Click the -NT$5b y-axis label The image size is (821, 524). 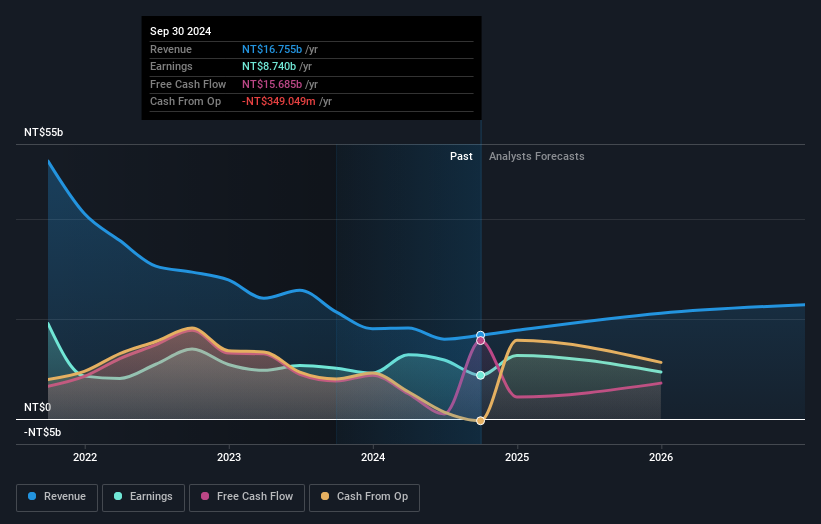42,432
